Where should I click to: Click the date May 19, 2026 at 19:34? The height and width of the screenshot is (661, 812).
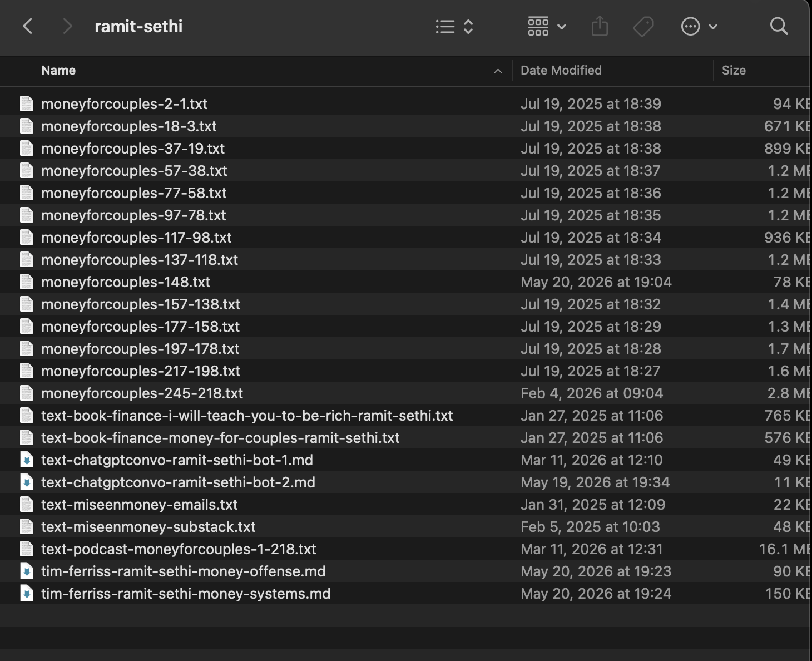tap(595, 482)
